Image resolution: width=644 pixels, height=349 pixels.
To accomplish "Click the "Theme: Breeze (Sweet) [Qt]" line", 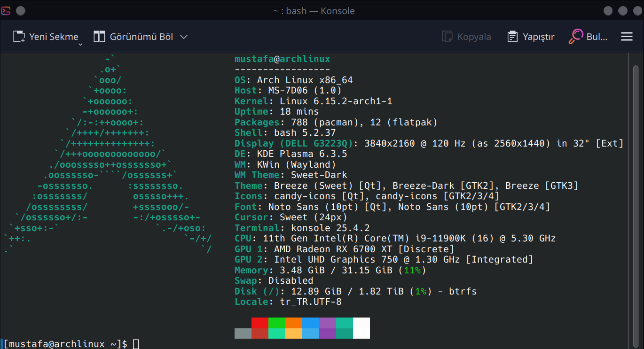I will pyautogui.click(x=407, y=186).
